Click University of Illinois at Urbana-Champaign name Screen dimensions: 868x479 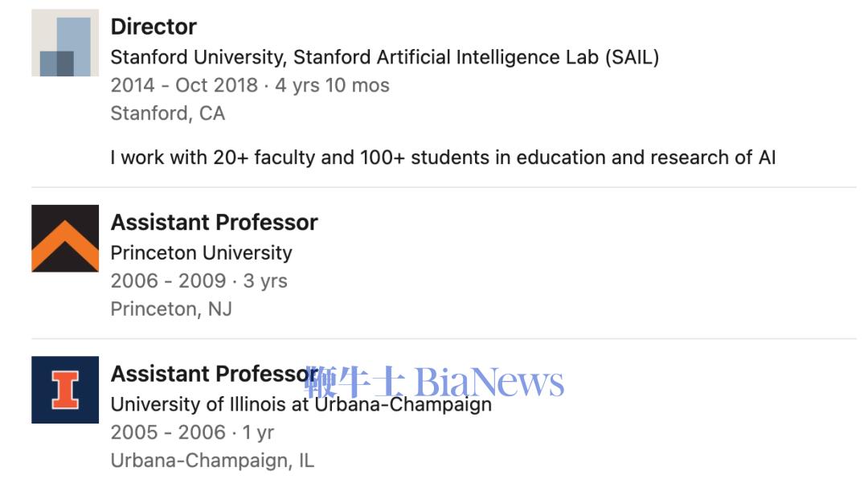[x=301, y=404]
